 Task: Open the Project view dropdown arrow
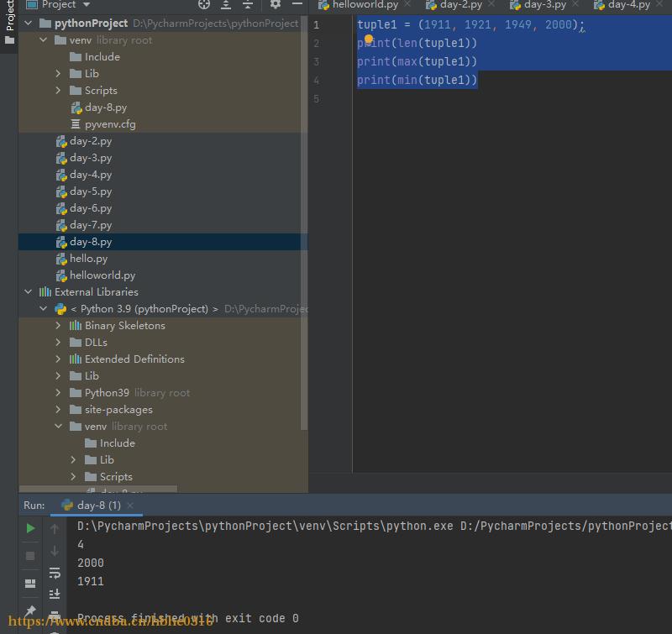click(87, 5)
